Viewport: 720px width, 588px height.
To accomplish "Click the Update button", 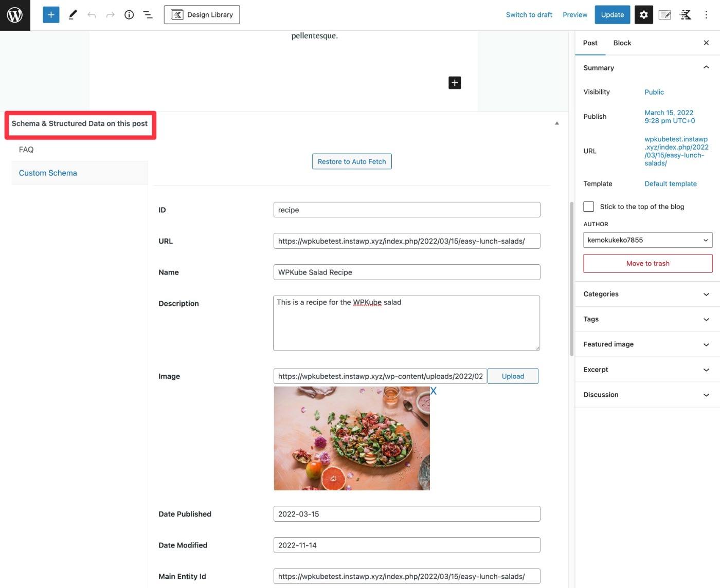I will tap(613, 15).
